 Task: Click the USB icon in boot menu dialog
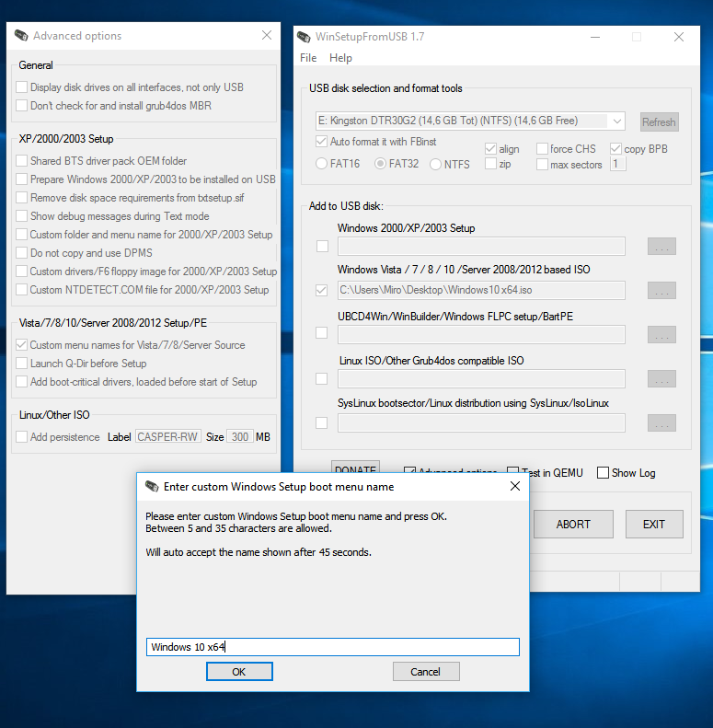pyautogui.click(x=152, y=486)
